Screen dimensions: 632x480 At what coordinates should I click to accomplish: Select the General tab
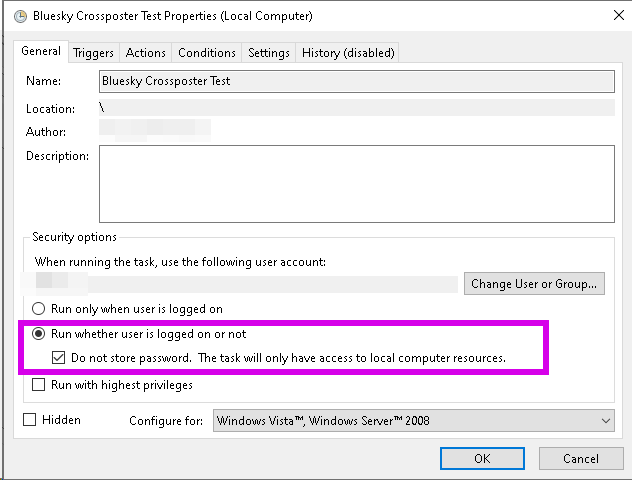(x=42, y=51)
